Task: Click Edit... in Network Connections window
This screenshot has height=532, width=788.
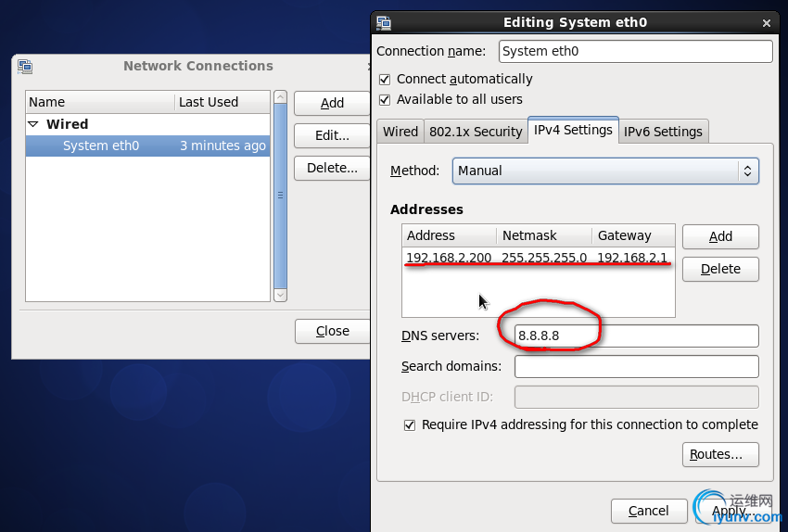Action: point(332,135)
